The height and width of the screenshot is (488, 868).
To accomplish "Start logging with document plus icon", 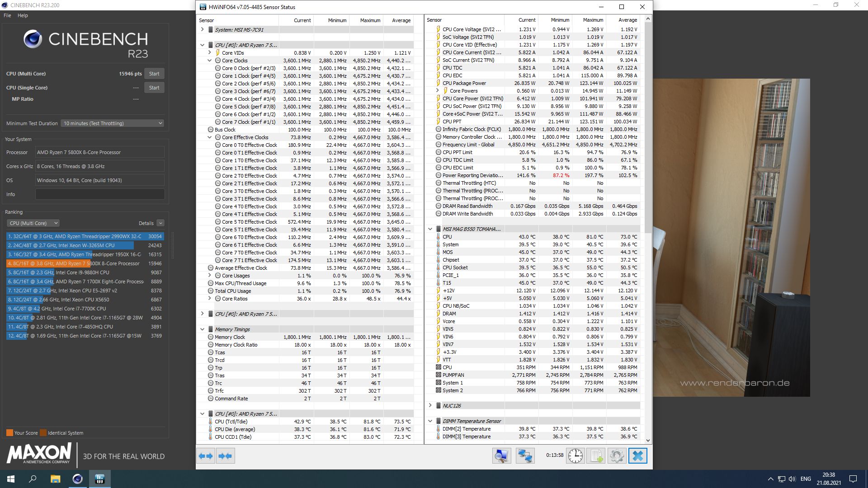I will point(596,456).
